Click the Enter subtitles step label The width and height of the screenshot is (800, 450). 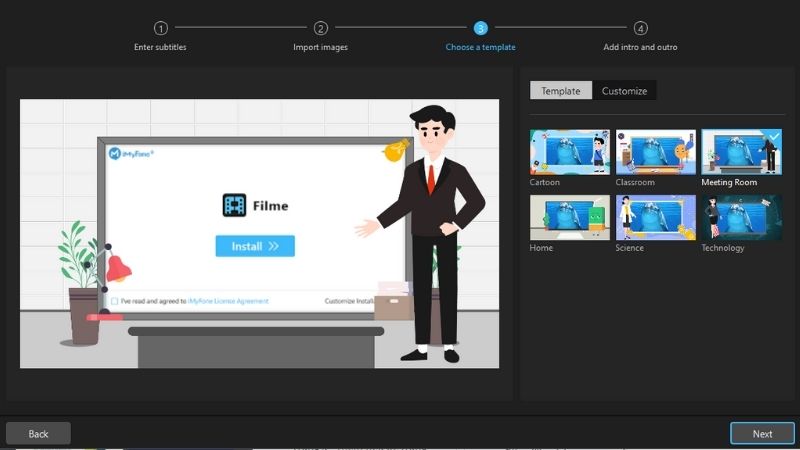pos(160,47)
